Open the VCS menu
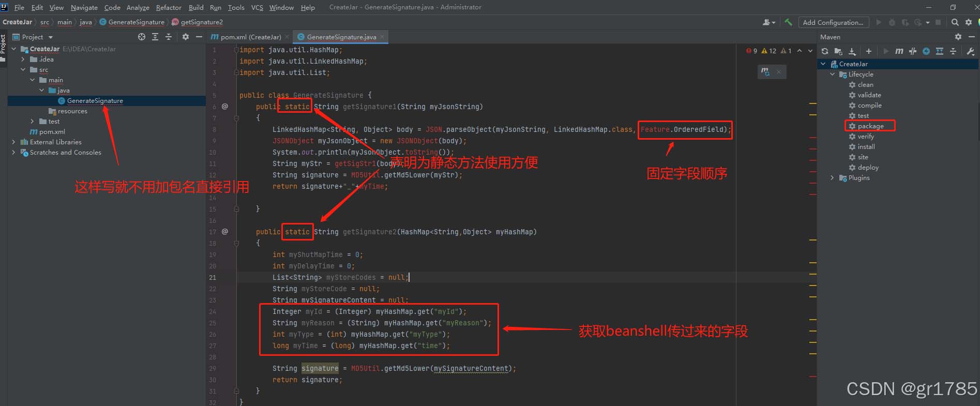980x406 pixels. click(x=257, y=7)
